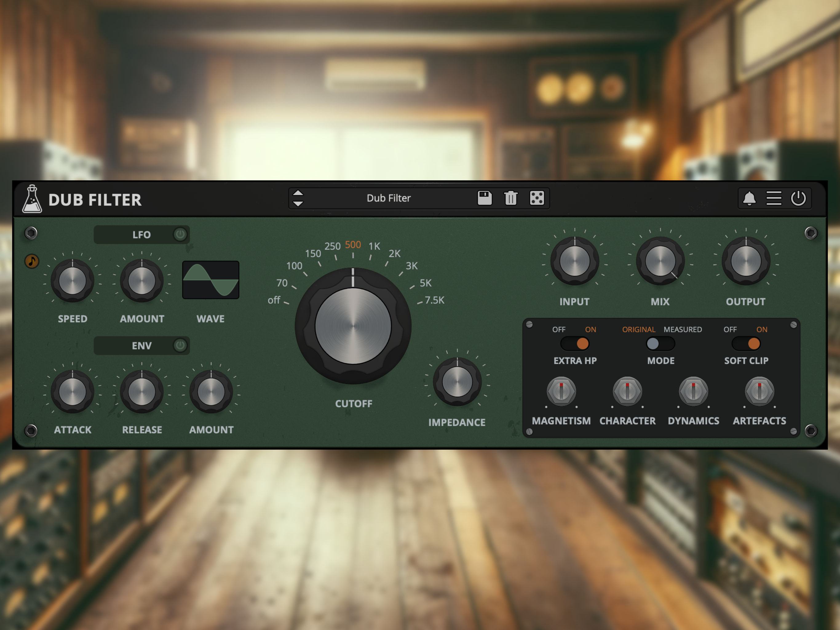Select the 1K cutoff frequency label
The height and width of the screenshot is (630, 840).
point(374,246)
